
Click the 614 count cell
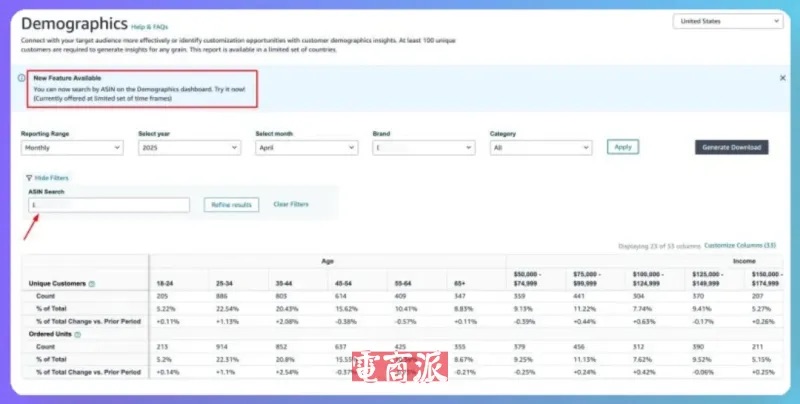click(341, 296)
